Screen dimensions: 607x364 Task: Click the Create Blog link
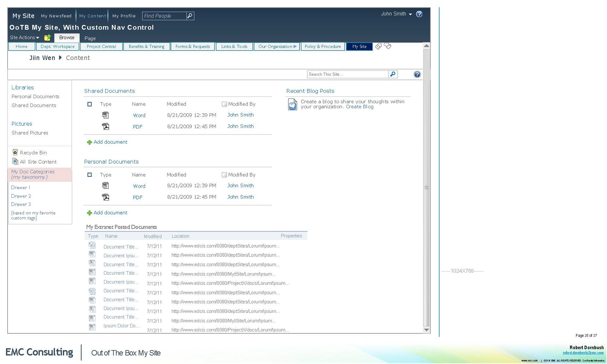point(359,107)
